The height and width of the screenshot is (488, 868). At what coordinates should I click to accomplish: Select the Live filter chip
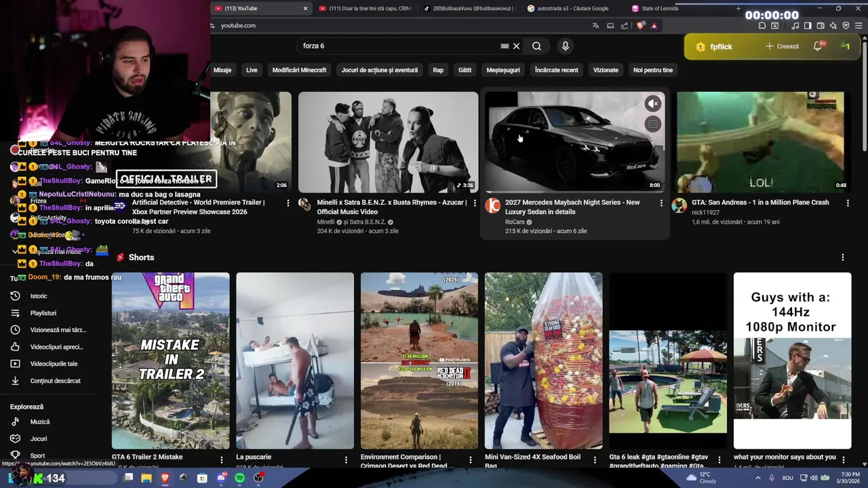click(252, 70)
